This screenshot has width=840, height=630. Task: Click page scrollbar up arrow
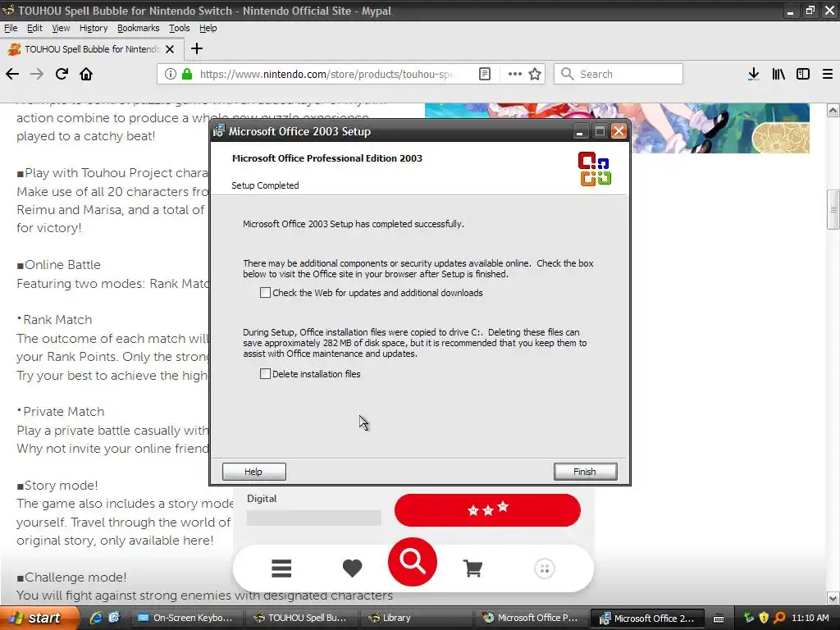point(833,111)
